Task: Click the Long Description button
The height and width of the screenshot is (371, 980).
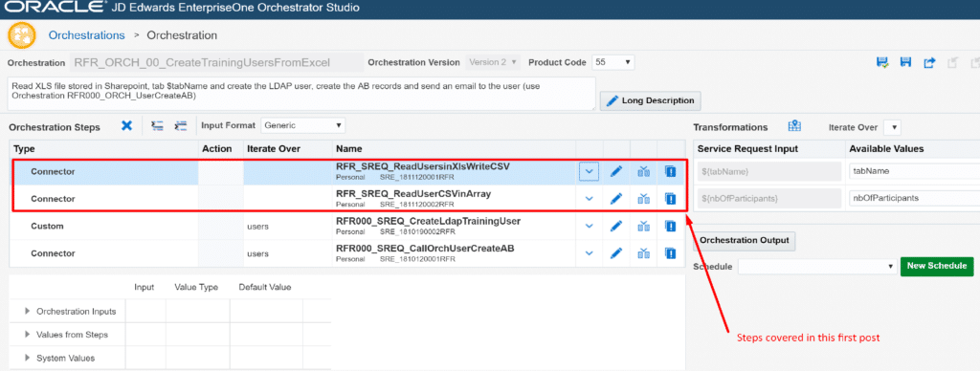Action: click(x=650, y=100)
